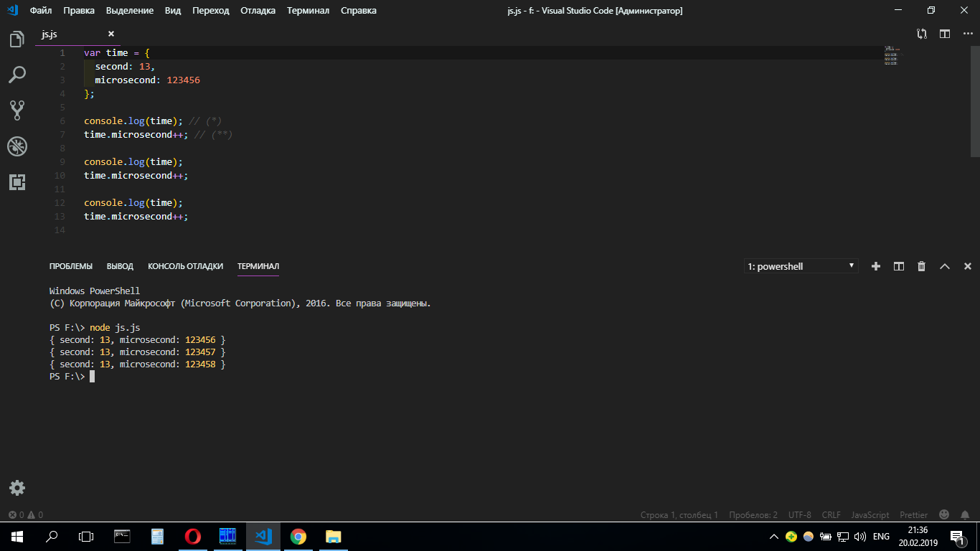
Task: Open Windows taskbar search
Action: click(52, 537)
